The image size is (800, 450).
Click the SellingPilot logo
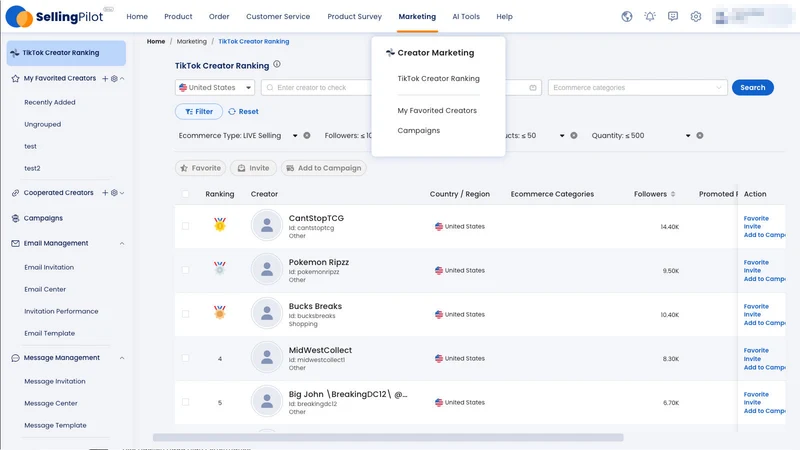point(55,16)
